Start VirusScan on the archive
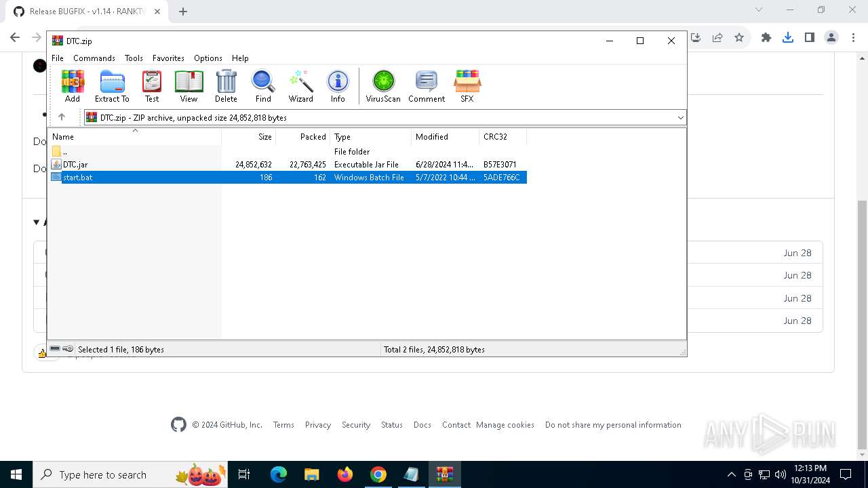This screenshot has width=868, height=488. click(383, 86)
